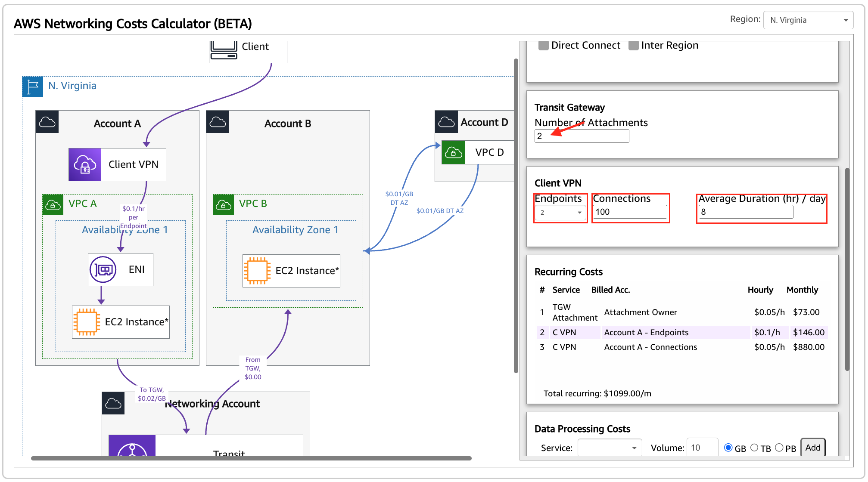Click the N. Virginia region flag icon
This screenshot has width=868, height=482.
(33, 87)
